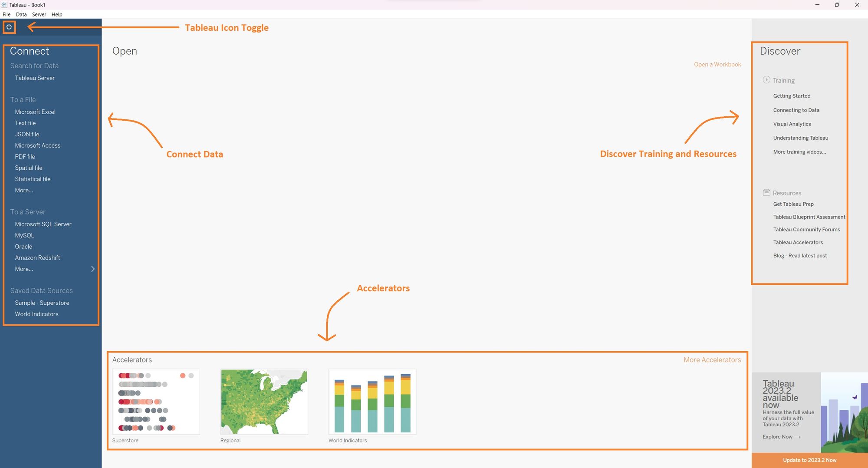868x468 pixels.
Task: Open the File menu
Action: [7, 14]
